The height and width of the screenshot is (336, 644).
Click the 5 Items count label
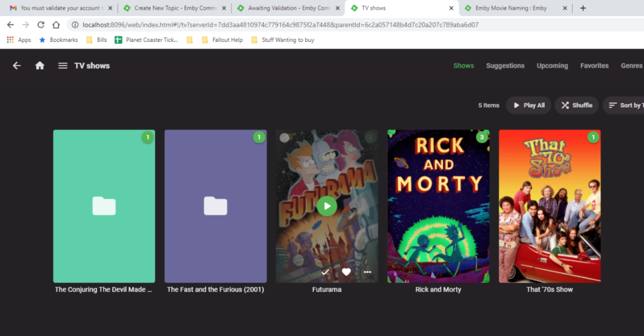click(x=489, y=105)
